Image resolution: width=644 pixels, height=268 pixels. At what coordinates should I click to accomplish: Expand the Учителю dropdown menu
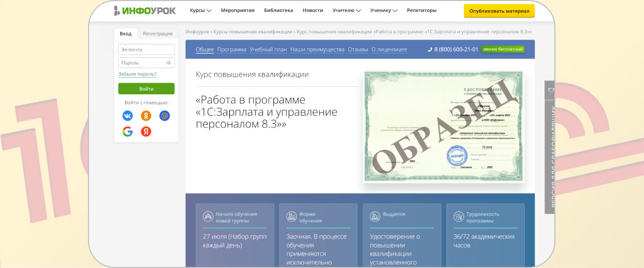coord(347,10)
